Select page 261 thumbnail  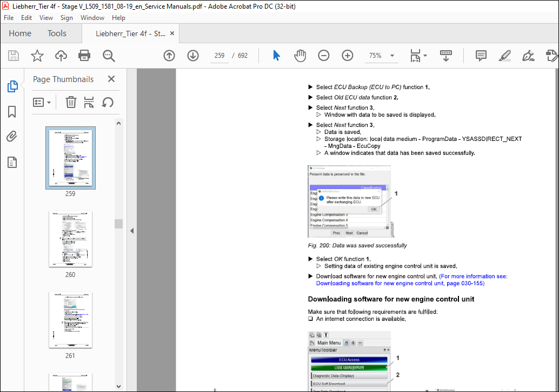tap(71, 320)
